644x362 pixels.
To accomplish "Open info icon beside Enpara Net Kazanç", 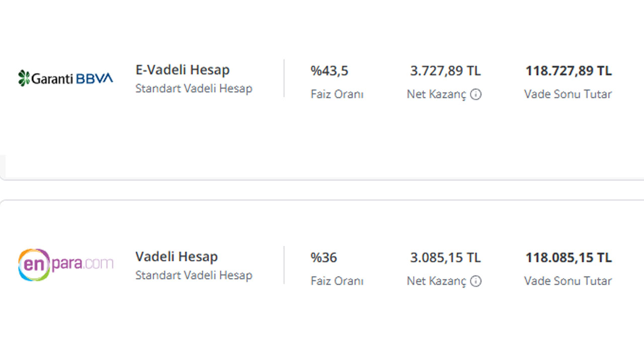I will coord(476,281).
